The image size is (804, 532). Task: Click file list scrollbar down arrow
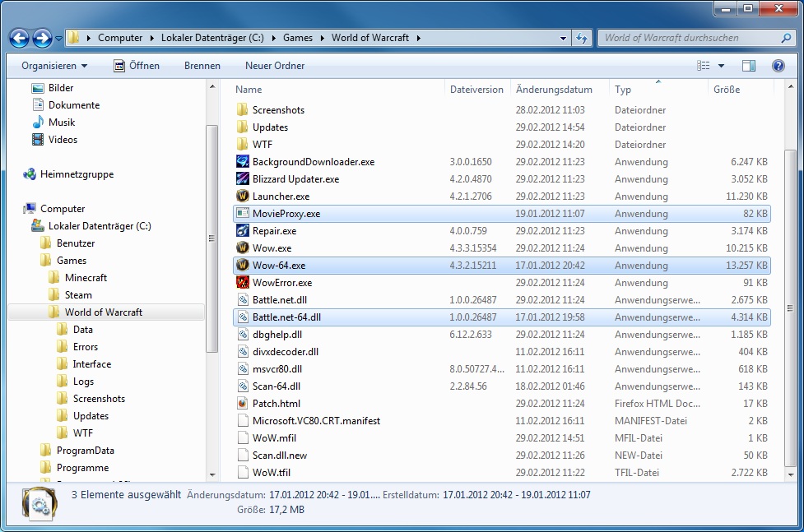(791, 474)
